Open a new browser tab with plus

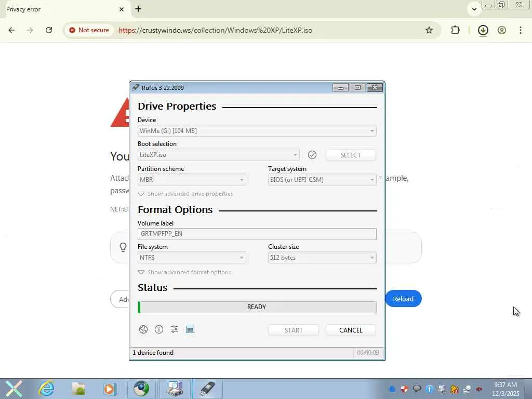click(138, 9)
